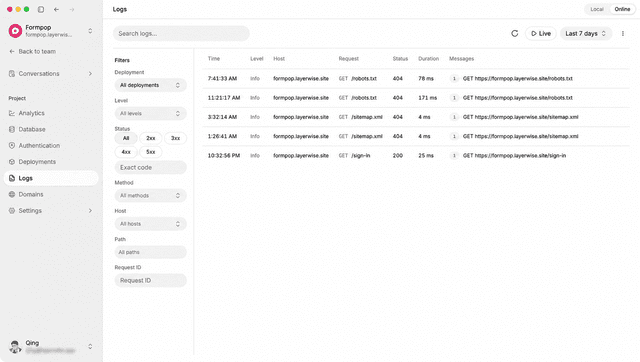
Task: Click Back to team link
Action: pyautogui.click(x=33, y=51)
